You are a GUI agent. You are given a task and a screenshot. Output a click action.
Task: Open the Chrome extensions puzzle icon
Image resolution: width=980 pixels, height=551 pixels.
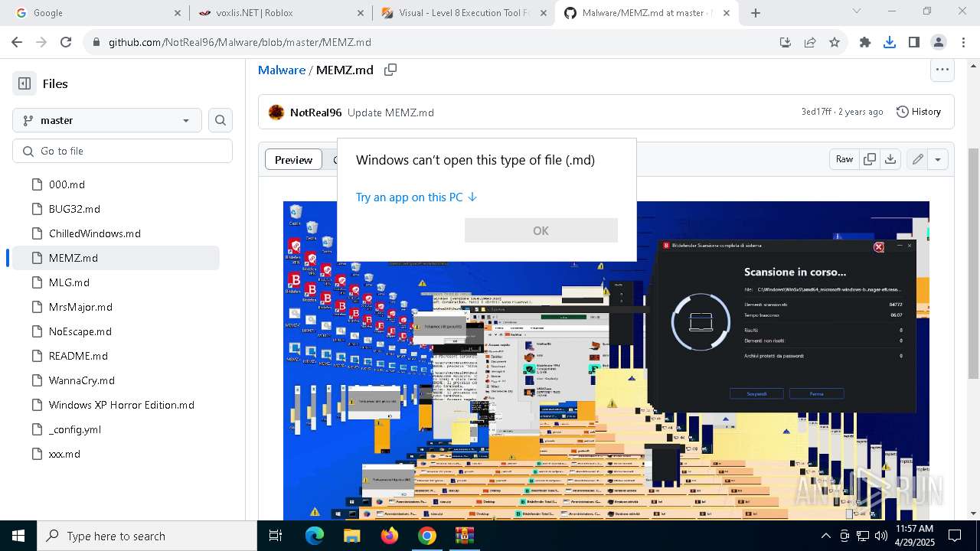click(865, 43)
